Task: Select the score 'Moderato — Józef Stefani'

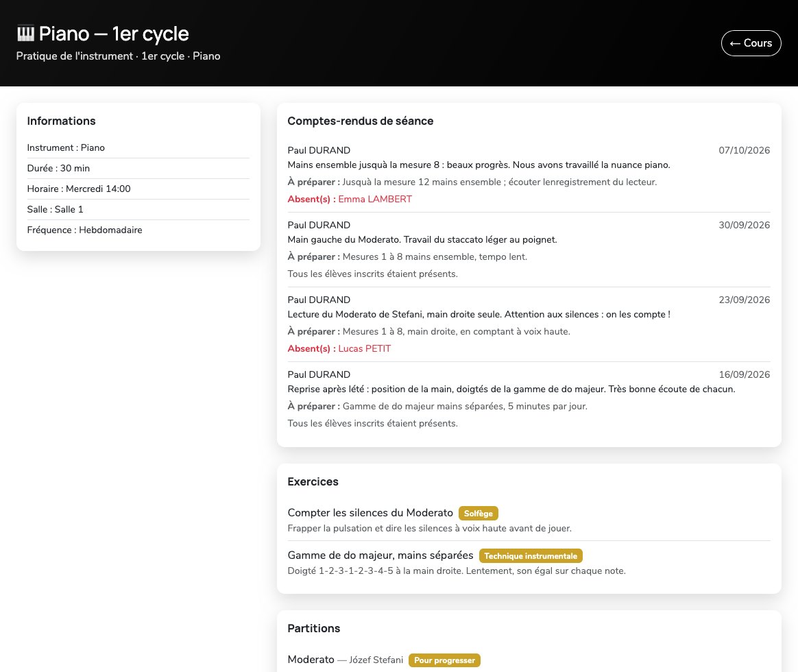Action: pos(345,660)
